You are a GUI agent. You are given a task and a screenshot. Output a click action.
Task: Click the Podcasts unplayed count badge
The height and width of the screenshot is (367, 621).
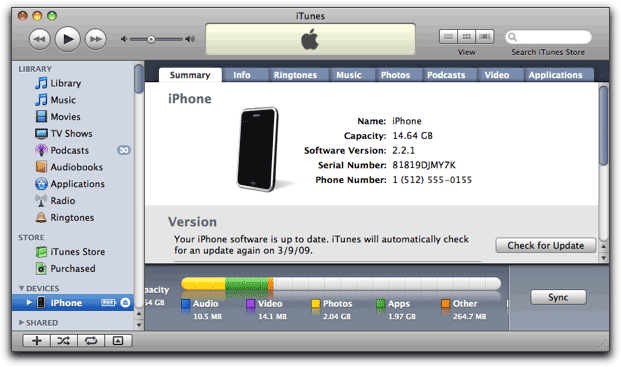[x=124, y=150]
